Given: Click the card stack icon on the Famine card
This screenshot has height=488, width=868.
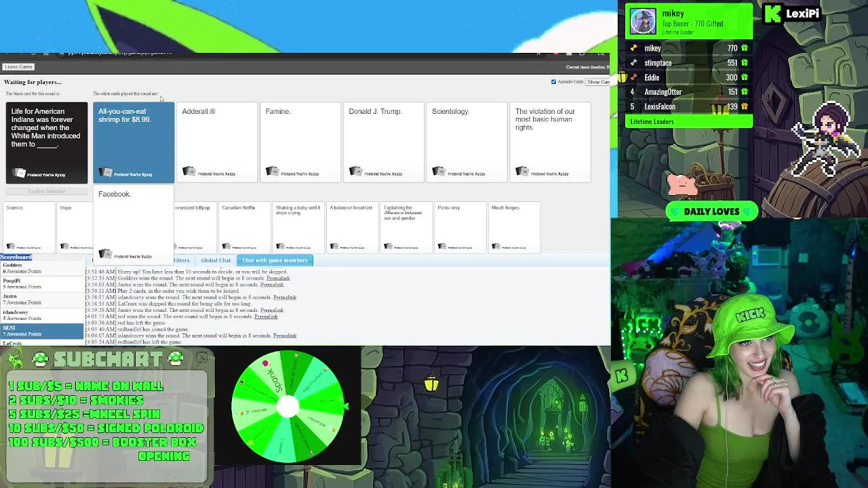Looking at the screenshot, I should point(272,172).
